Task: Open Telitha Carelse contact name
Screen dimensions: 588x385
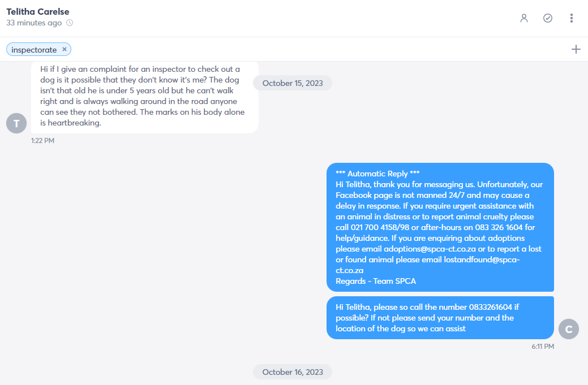Action: 38,12
